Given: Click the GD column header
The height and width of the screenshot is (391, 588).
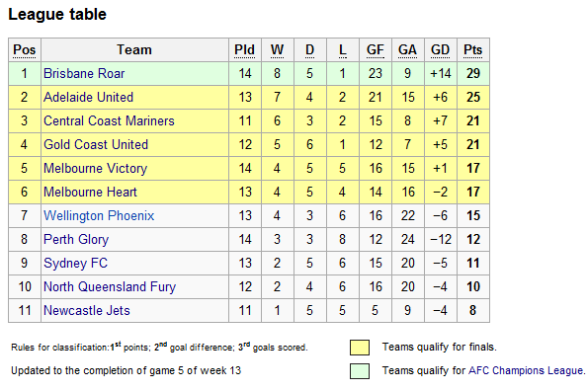Looking at the screenshot, I should [440, 49].
